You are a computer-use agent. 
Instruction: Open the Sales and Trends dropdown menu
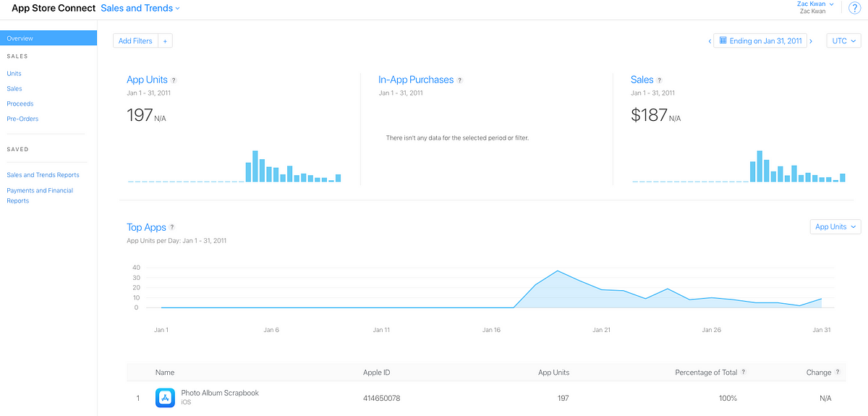point(140,9)
